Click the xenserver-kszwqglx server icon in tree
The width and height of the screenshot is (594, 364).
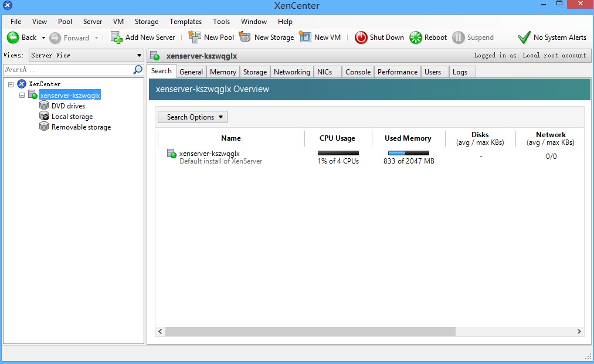point(33,94)
